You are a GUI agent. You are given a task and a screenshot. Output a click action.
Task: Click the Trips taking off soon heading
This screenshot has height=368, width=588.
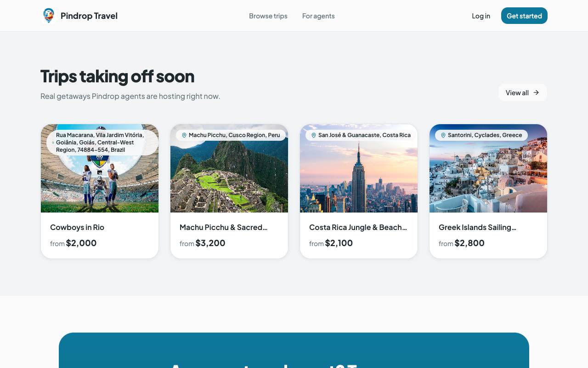point(118,76)
